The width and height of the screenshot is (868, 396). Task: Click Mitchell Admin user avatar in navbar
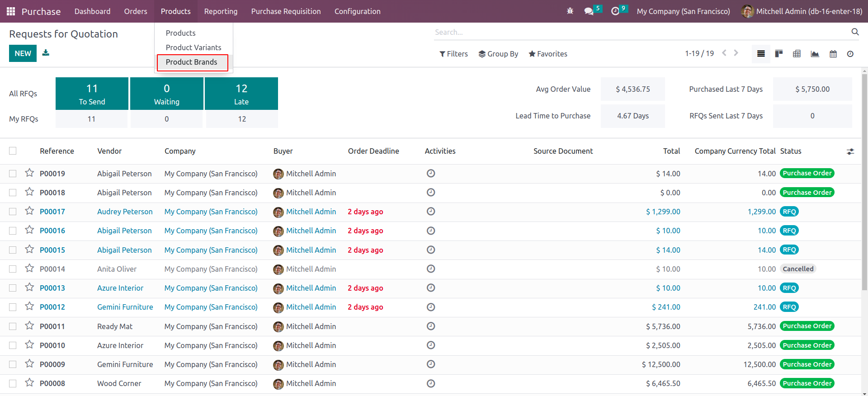coord(747,11)
